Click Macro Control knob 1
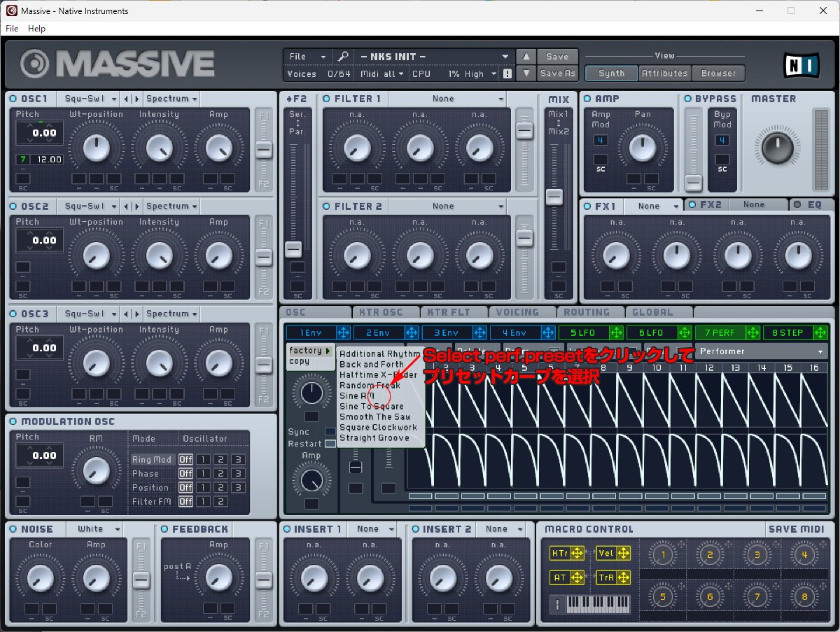This screenshot has width=840, height=632. pos(663,555)
